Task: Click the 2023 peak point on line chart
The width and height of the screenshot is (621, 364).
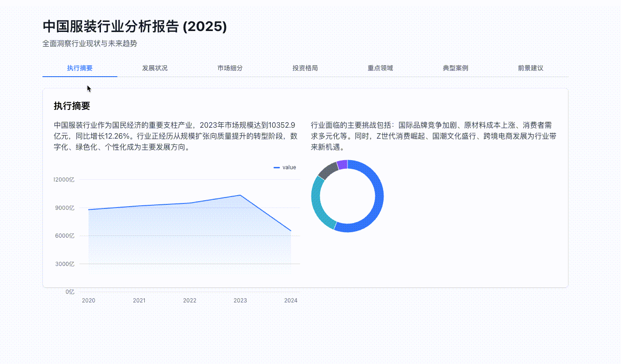Action: 241,195
